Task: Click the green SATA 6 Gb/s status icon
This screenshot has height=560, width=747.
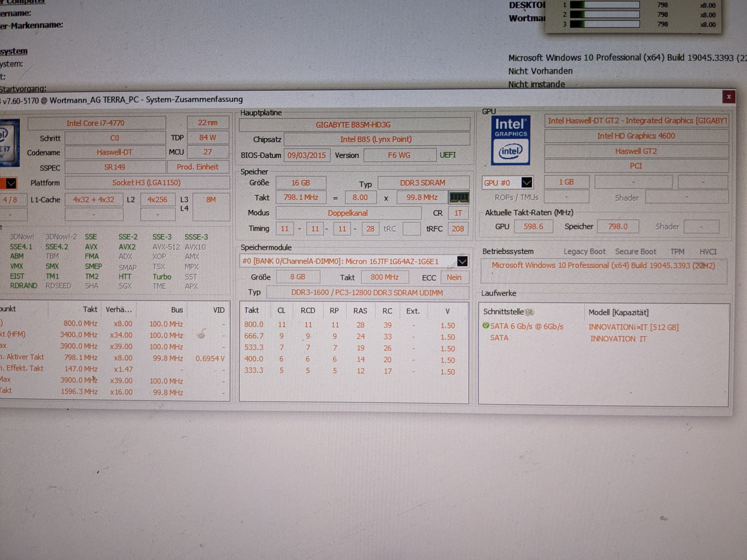Action: pos(486,326)
